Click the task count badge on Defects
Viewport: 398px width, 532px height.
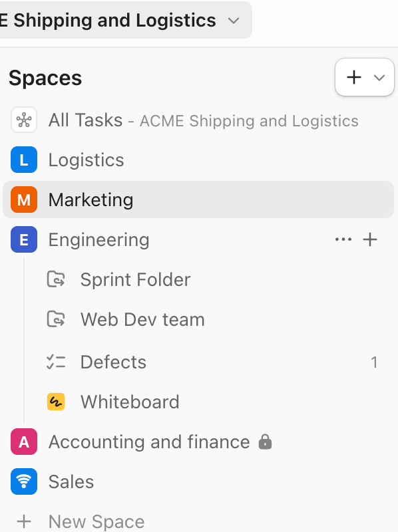click(x=375, y=362)
